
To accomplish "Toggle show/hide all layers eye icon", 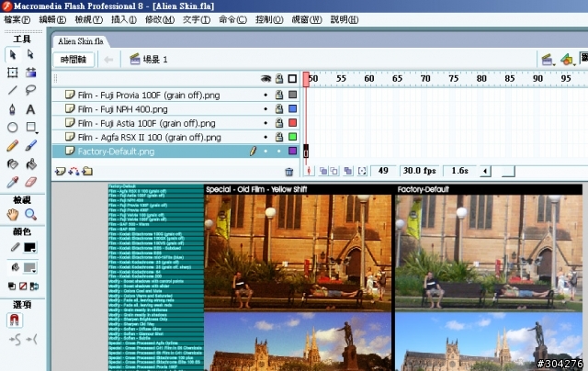I will click(x=266, y=79).
